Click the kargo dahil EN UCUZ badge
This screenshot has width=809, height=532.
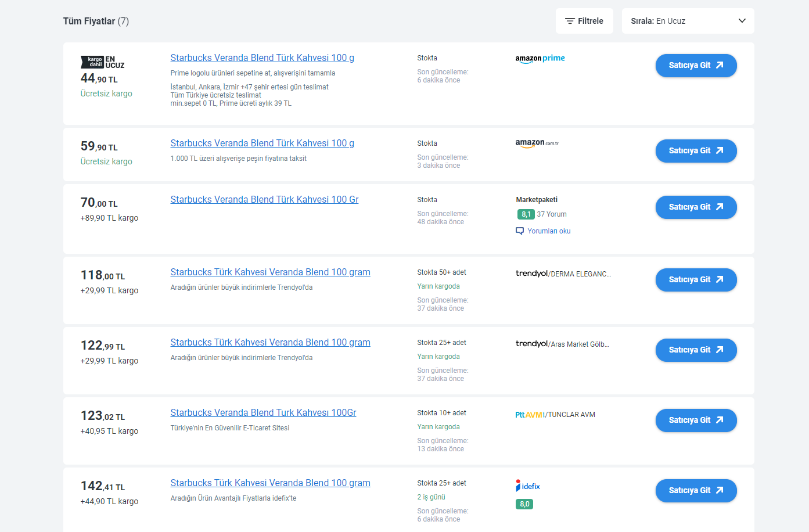[x=103, y=62]
